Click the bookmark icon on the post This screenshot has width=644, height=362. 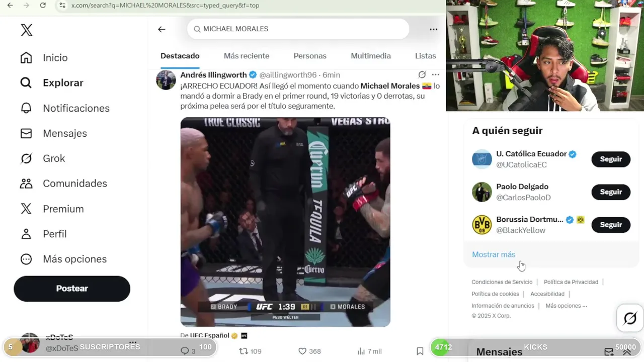[x=420, y=351]
